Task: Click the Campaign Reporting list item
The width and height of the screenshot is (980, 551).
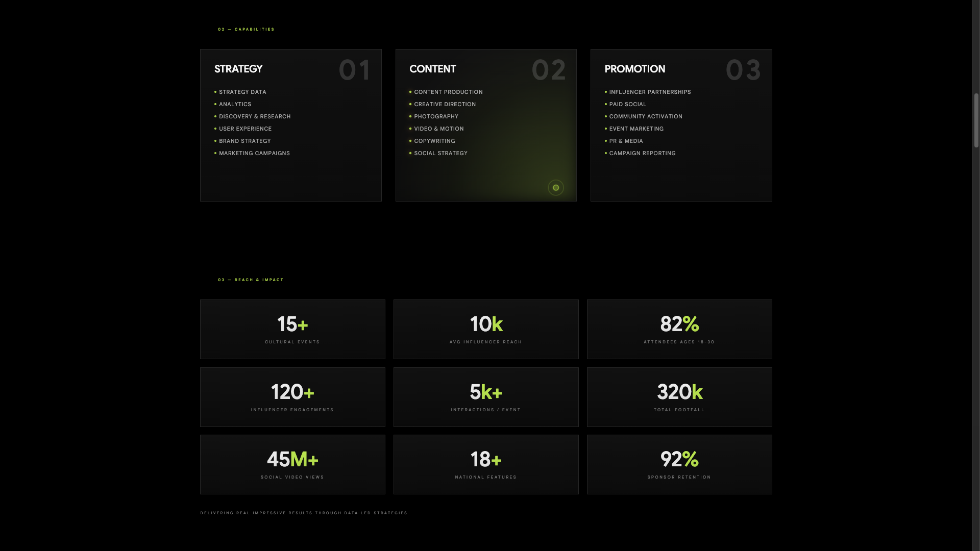Action: [642, 153]
